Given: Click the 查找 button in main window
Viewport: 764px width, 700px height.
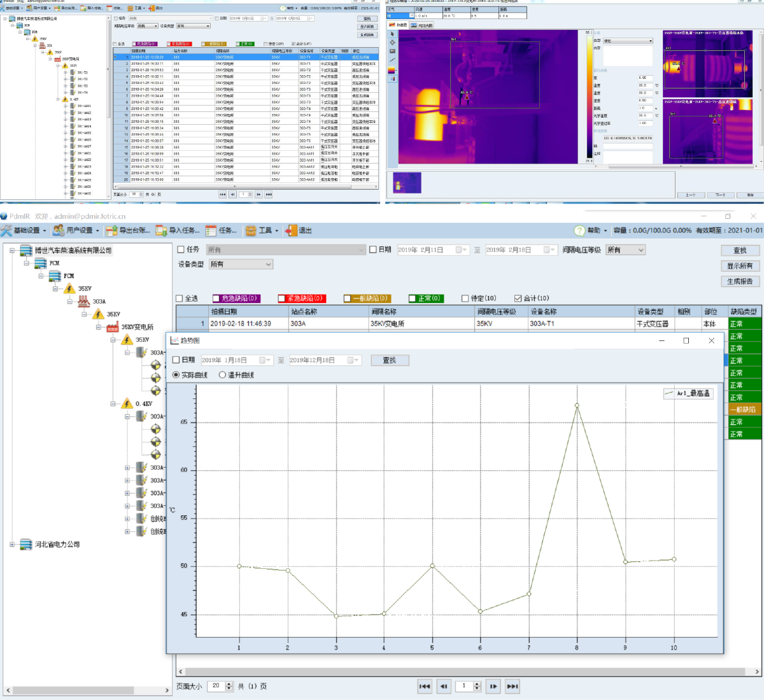Looking at the screenshot, I should (x=740, y=251).
